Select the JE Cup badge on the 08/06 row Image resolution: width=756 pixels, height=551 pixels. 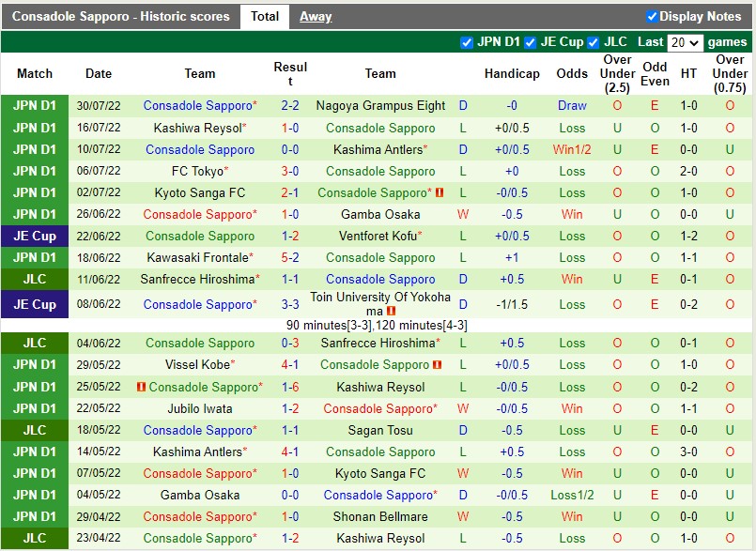[x=35, y=304]
